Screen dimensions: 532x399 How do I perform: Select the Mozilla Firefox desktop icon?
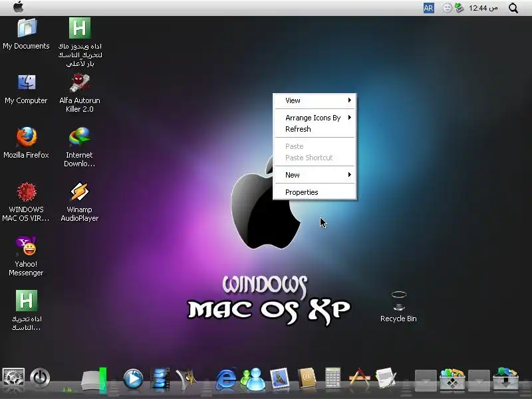tap(26, 143)
